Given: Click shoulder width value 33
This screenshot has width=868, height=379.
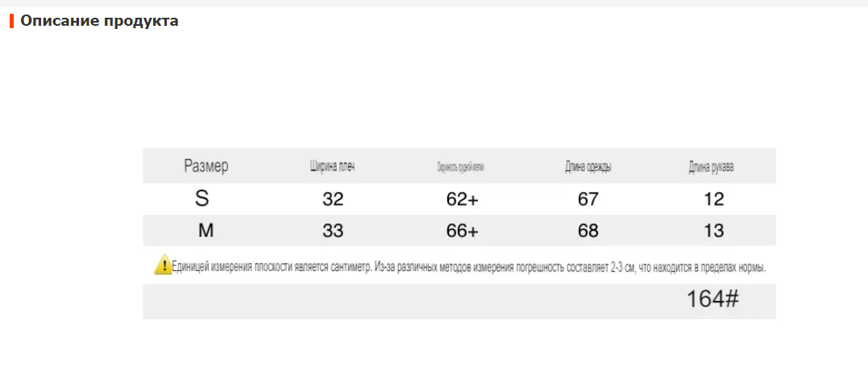Looking at the screenshot, I should pyautogui.click(x=333, y=231).
